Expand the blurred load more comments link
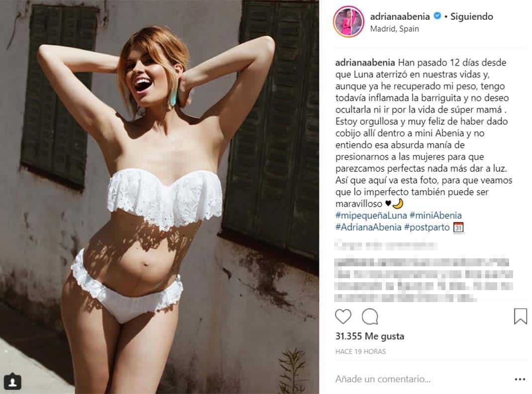Image resolution: width=532 pixels, height=394 pixels. (x=386, y=245)
